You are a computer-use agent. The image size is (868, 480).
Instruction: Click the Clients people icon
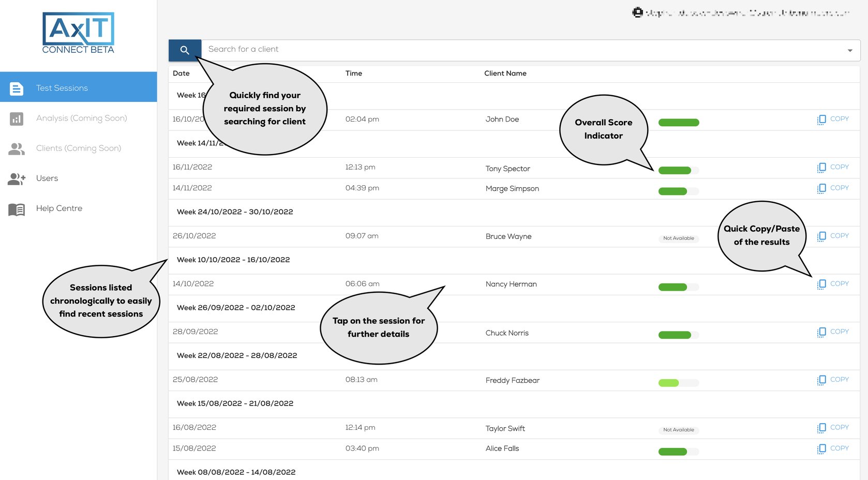[x=17, y=148]
